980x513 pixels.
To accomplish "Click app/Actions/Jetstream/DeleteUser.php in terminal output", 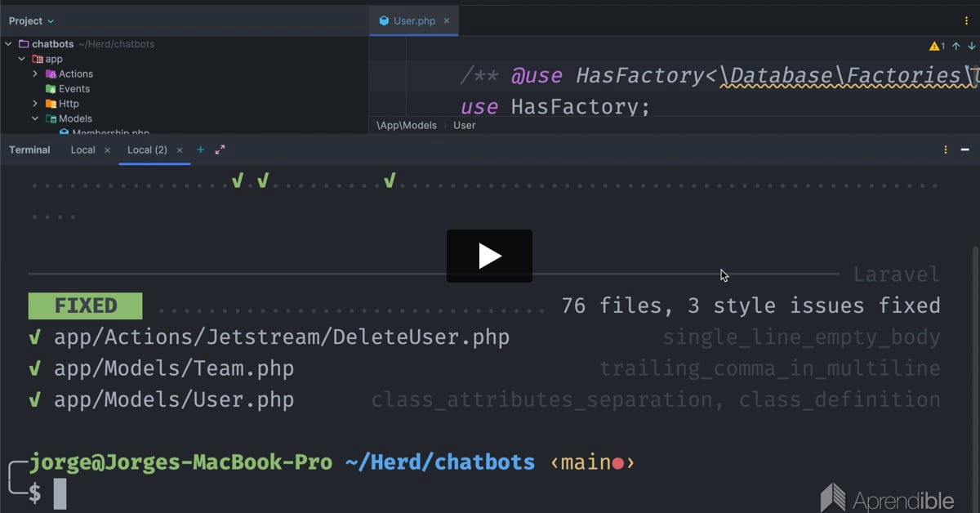I will [282, 337].
